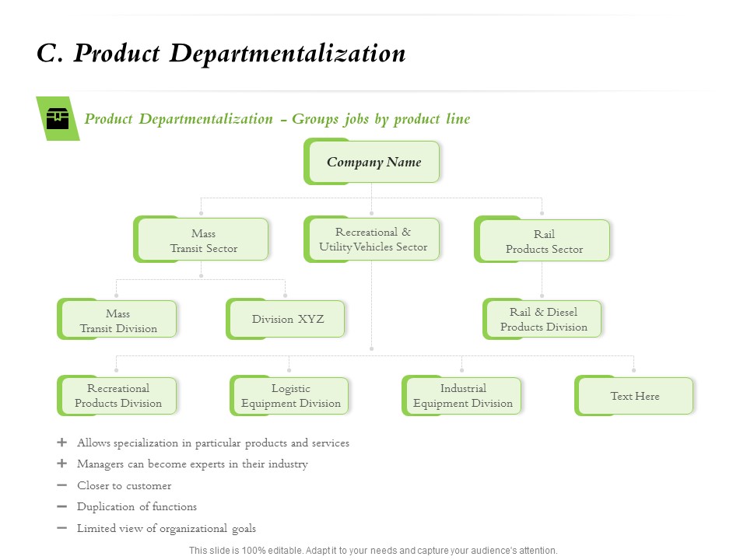The height and width of the screenshot is (560, 747).
Task: Select text Managers can become experts in their industry
Action: tap(192, 464)
